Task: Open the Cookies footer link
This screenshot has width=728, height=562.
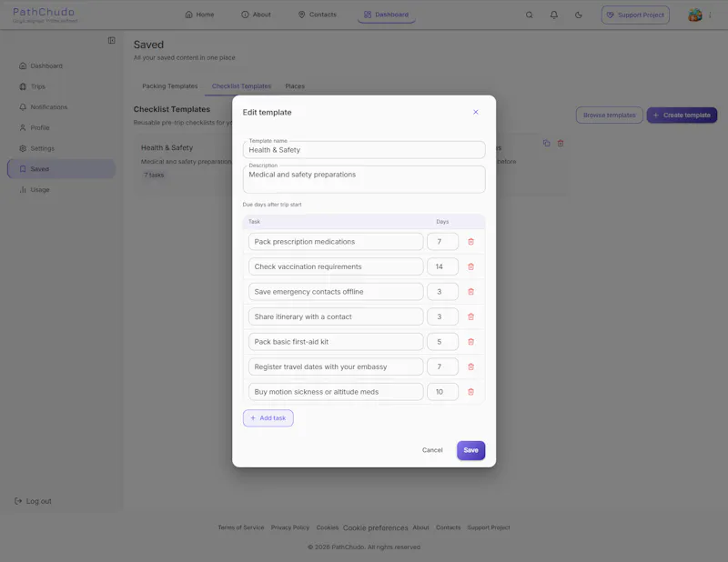Action: click(x=328, y=527)
